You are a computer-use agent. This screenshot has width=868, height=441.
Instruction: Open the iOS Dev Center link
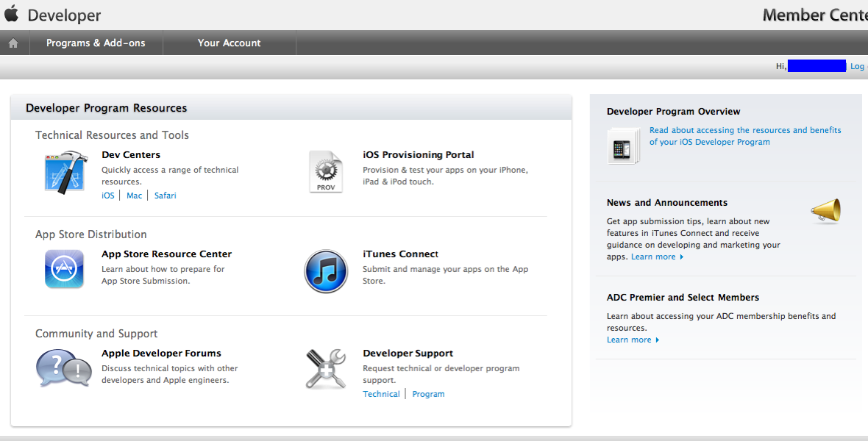(x=108, y=196)
